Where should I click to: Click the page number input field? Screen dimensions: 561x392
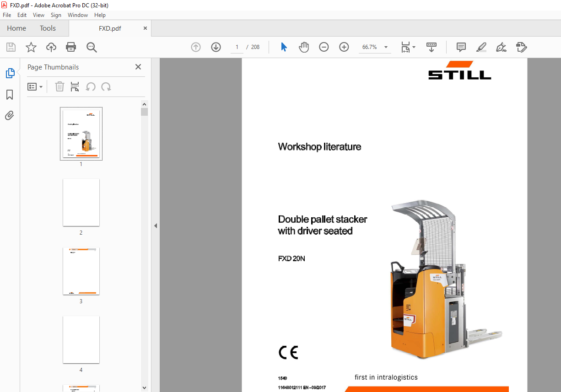pyautogui.click(x=237, y=47)
